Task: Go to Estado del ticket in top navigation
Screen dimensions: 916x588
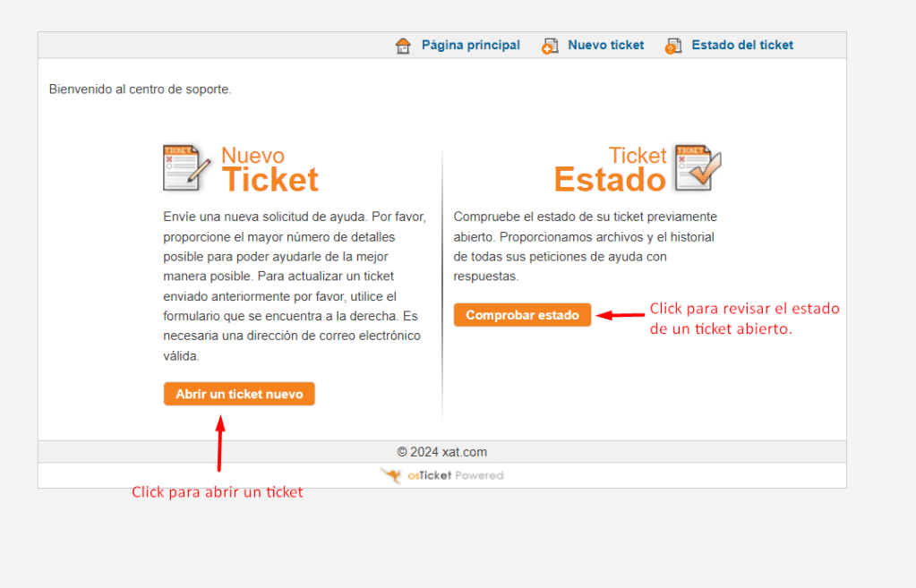Action: 741,46
